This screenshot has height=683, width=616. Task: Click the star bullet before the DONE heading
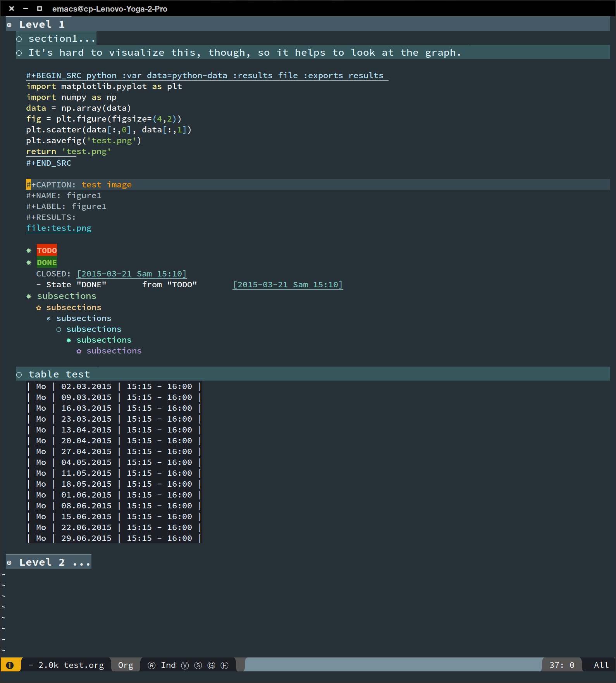(x=29, y=263)
